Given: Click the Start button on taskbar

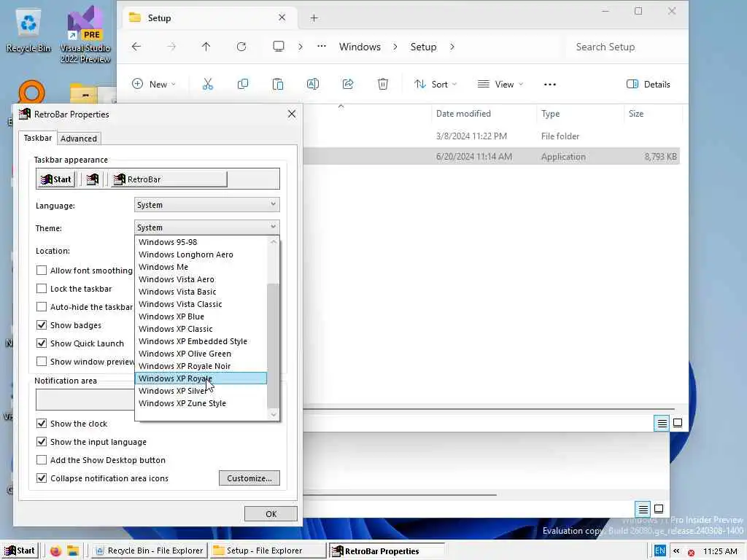Looking at the screenshot, I should pyautogui.click(x=20, y=551).
